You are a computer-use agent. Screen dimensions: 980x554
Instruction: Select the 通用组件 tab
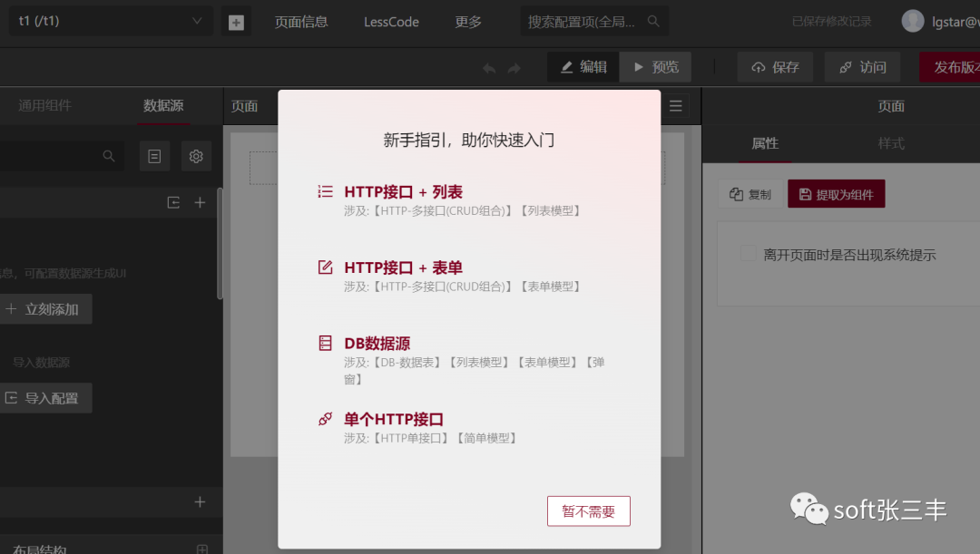(x=44, y=106)
